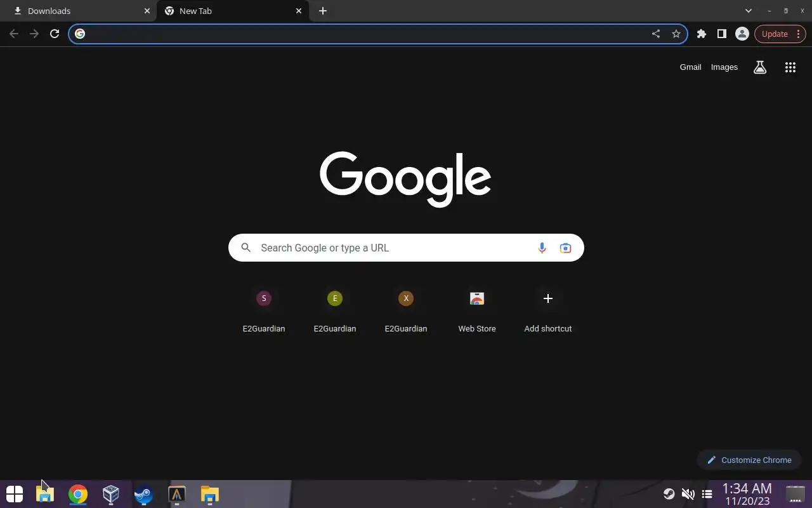This screenshot has height=508, width=812.
Task: Open the profile avatar menu
Action: coord(742,34)
